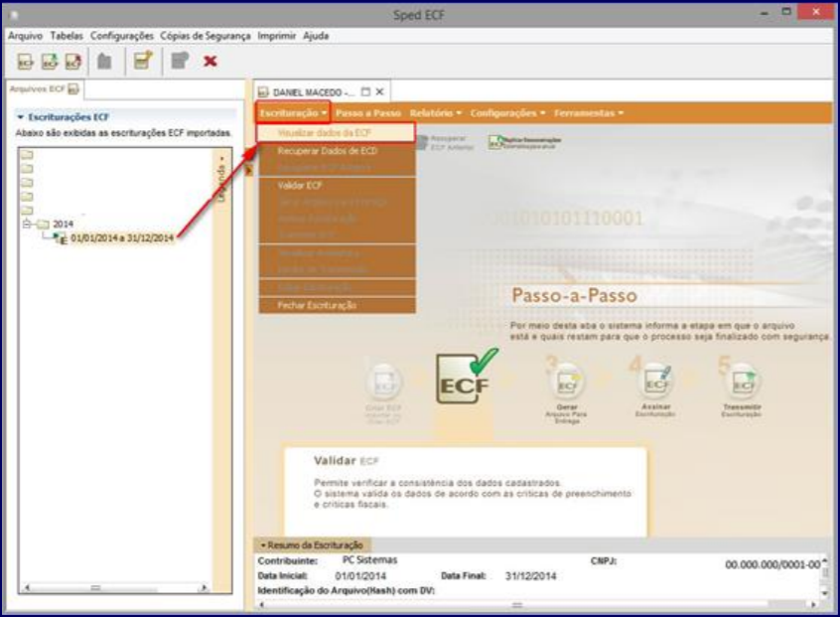This screenshot has height=617, width=840.
Task: Open the top Configurações menu
Action: (x=121, y=36)
